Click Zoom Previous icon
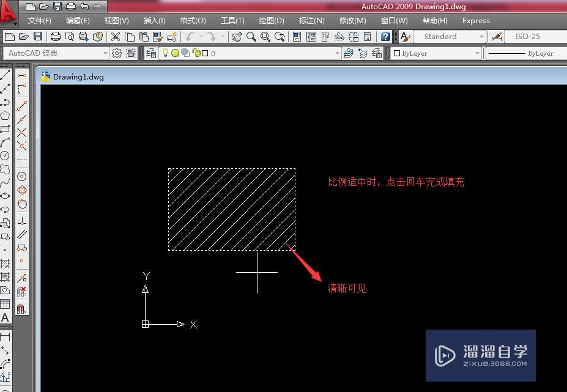This screenshot has height=392, width=567. point(280,37)
